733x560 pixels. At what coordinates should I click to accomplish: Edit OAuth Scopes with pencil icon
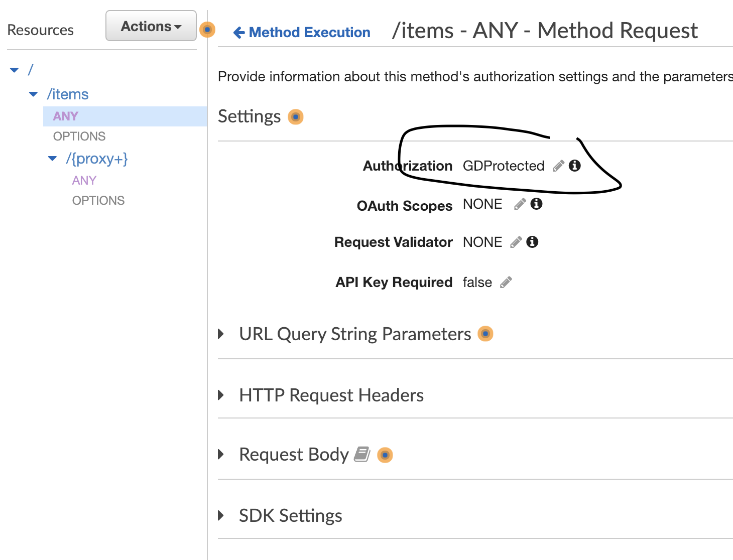pos(520,204)
